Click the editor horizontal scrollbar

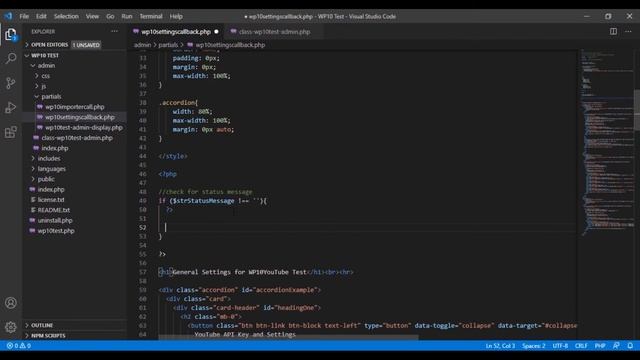coord(288,338)
